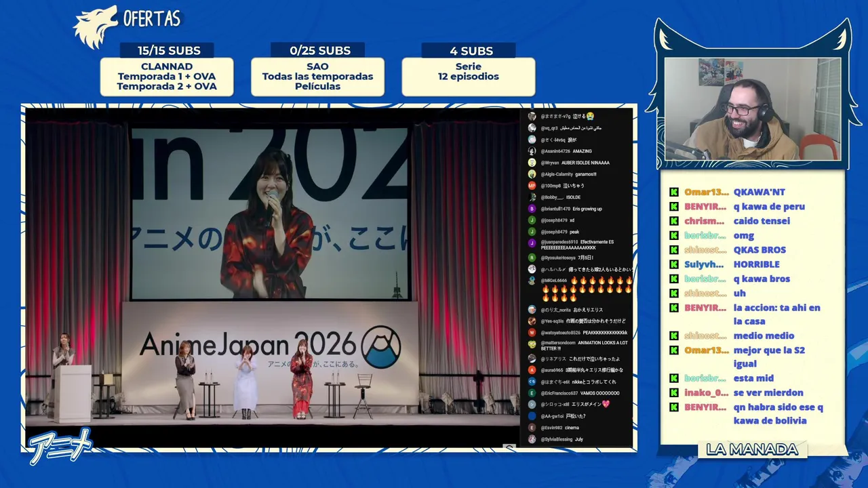Click the red W avatar of @watoyatoauto8526
This screenshot has width=868, height=488.
coord(532,333)
